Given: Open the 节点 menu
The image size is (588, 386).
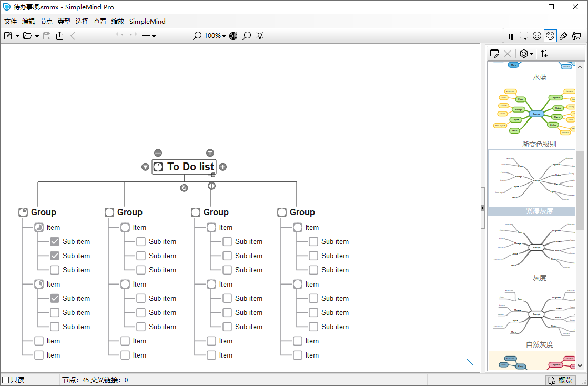Looking at the screenshot, I should (46, 22).
